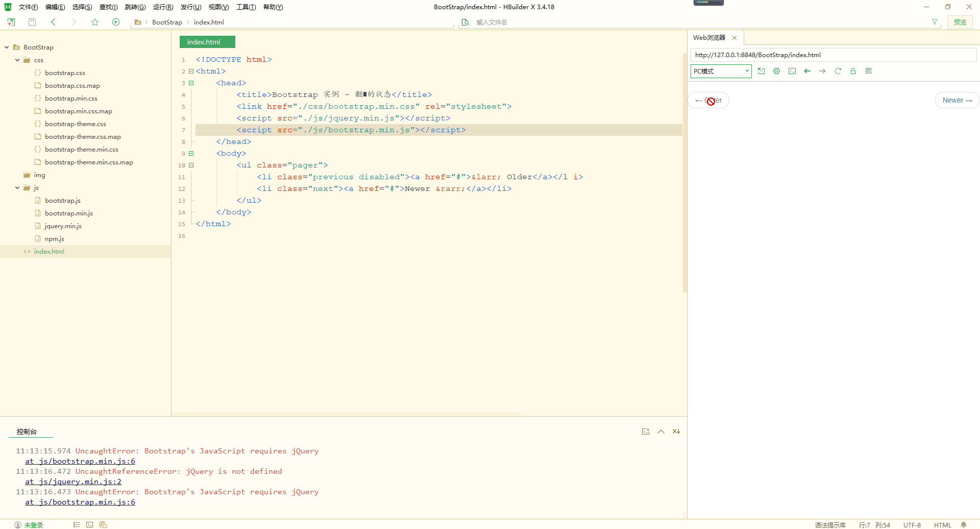The height and width of the screenshot is (529, 980).
Task: Click the BootStrap breadcrumb
Action: click(x=167, y=22)
